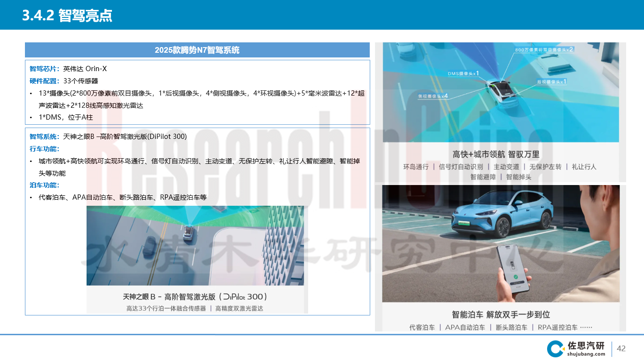Click the 礼让行人 feature text
Viewport: 644px width, 363px height.
click(584, 167)
